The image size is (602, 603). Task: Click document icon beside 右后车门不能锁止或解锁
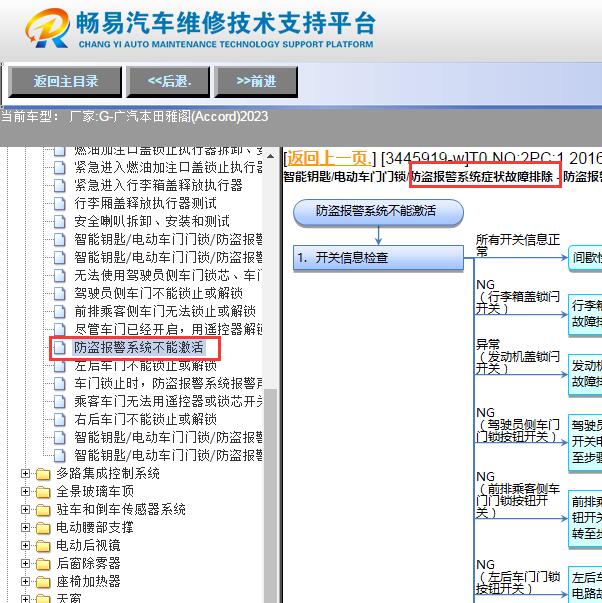[x=59, y=420]
